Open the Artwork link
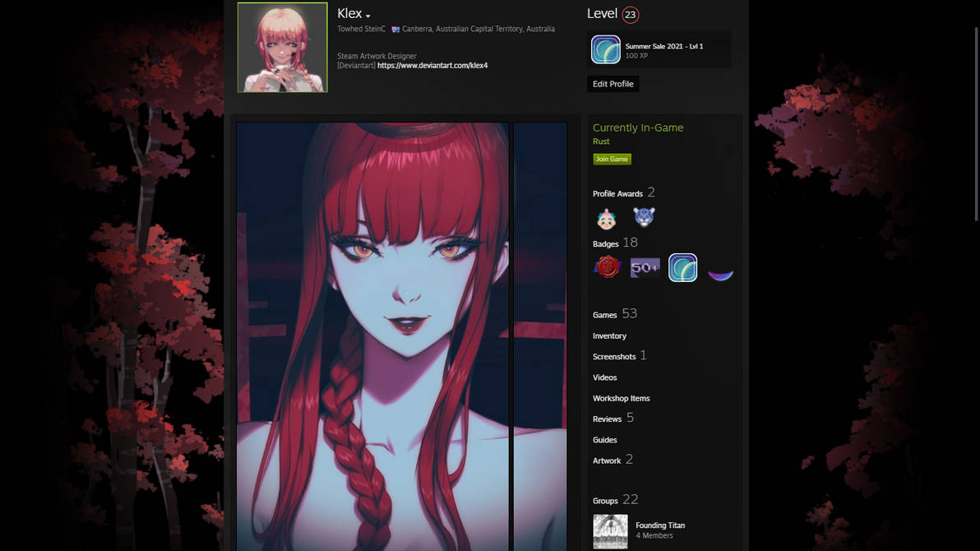 pos(607,461)
